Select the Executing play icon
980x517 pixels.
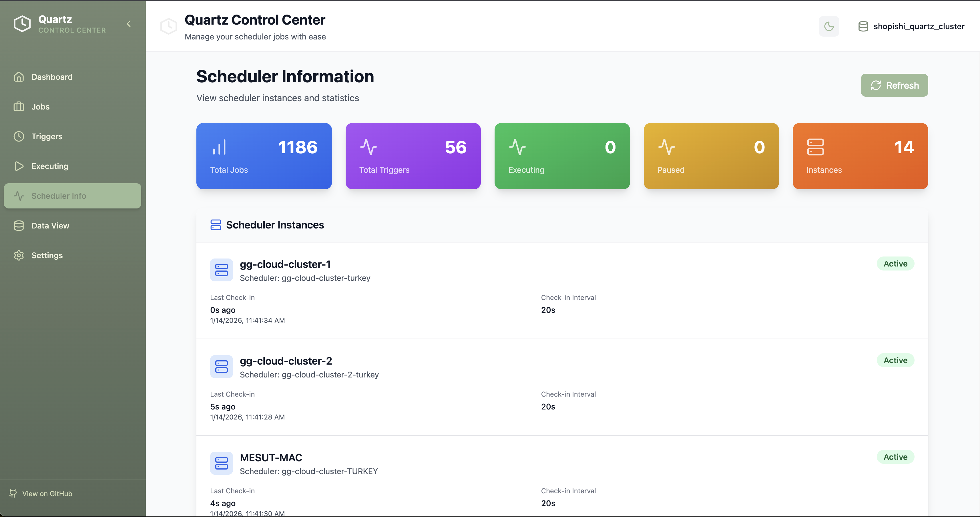click(x=19, y=166)
